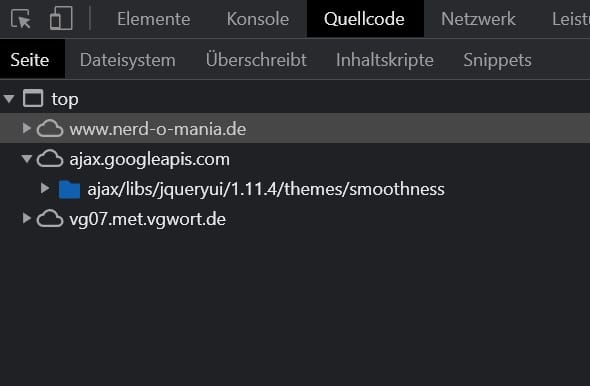Screen dimensions: 590x386
Task: Click cloud icon beside www.nerd-o-mania.de
Action: pos(50,129)
